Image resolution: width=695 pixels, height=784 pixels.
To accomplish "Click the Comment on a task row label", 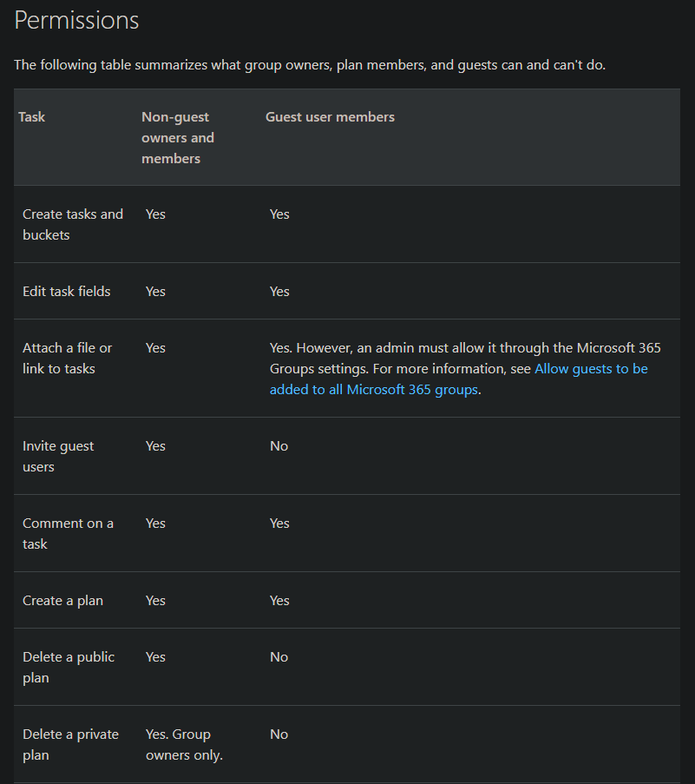I will click(x=68, y=533).
